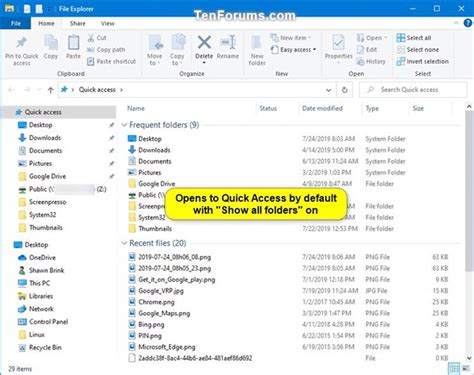This screenshot has height=375, width=474.
Task: Open Properties from the ribbon
Action: tap(338, 47)
